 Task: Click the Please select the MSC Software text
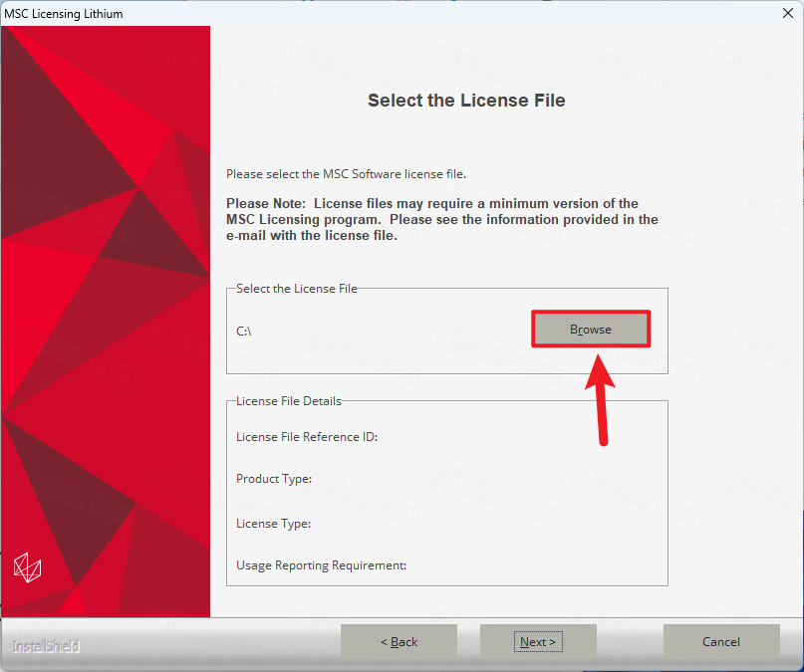point(346,174)
